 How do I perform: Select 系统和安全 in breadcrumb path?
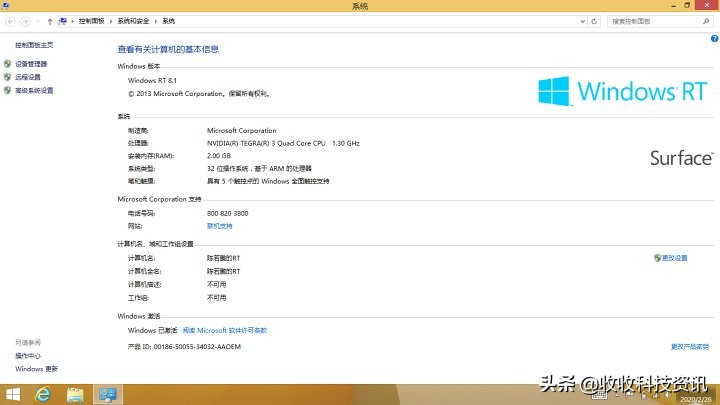(x=133, y=21)
